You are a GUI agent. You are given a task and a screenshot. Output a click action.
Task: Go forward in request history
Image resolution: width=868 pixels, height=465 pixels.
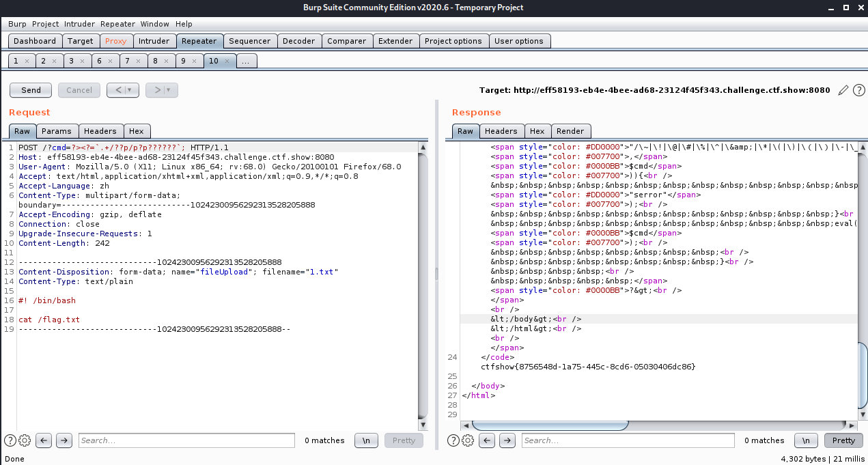point(156,90)
